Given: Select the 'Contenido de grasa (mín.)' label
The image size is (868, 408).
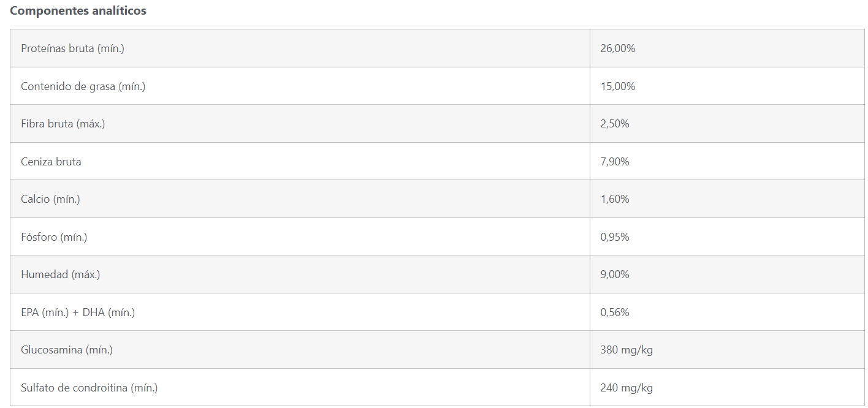Looking at the screenshot, I should pos(83,86).
